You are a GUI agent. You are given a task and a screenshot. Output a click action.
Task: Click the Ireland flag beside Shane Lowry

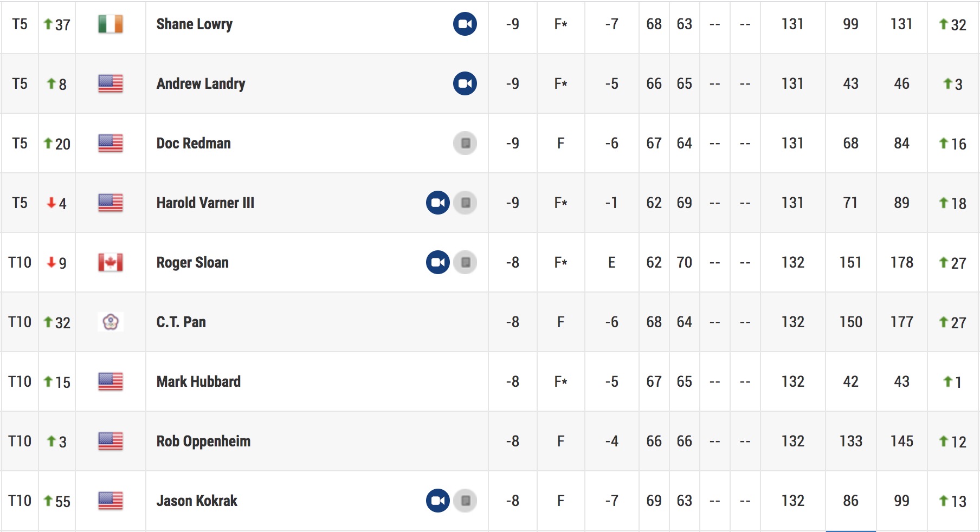(111, 24)
